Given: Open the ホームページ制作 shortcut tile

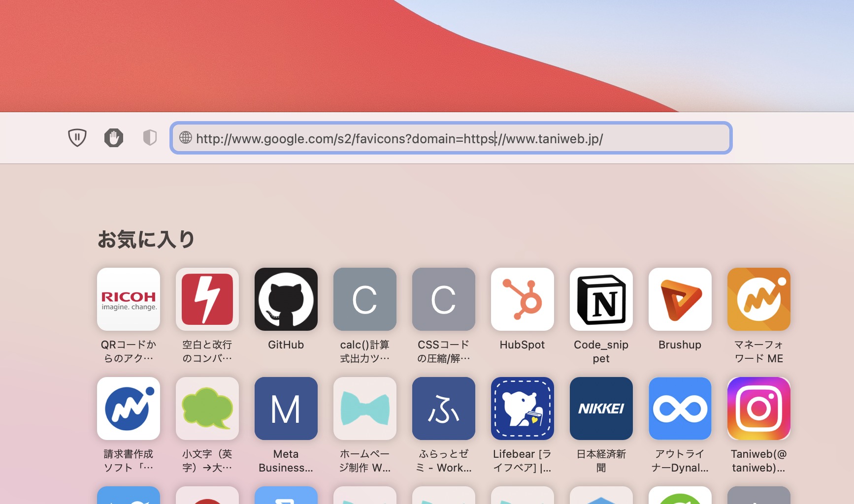Looking at the screenshot, I should click(x=364, y=409).
